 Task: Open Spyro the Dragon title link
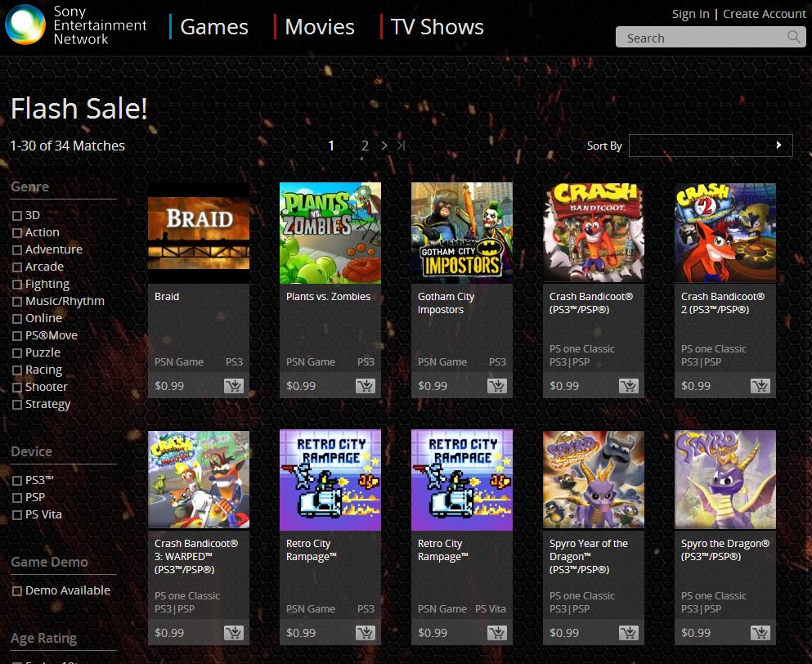(x=725, y=550)
